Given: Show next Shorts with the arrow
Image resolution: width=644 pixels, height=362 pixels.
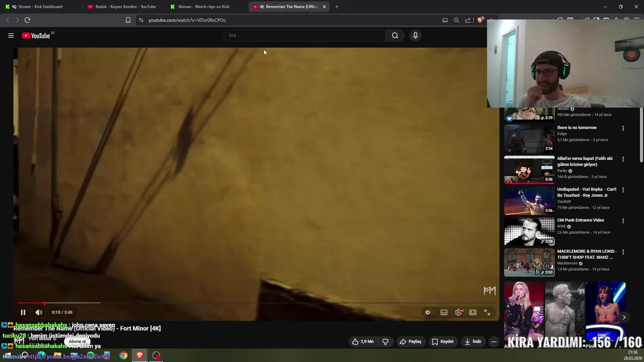Looking at the screenshot, I should [x=624, y=317].
